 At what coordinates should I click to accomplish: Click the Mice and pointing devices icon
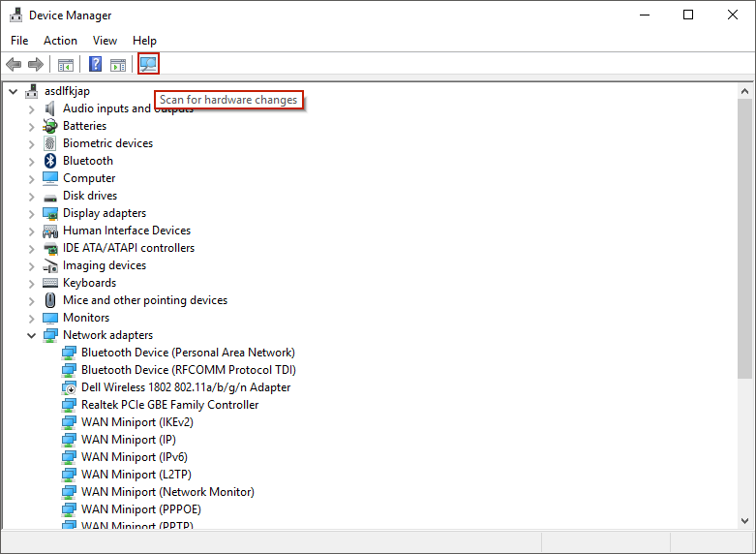50,300
